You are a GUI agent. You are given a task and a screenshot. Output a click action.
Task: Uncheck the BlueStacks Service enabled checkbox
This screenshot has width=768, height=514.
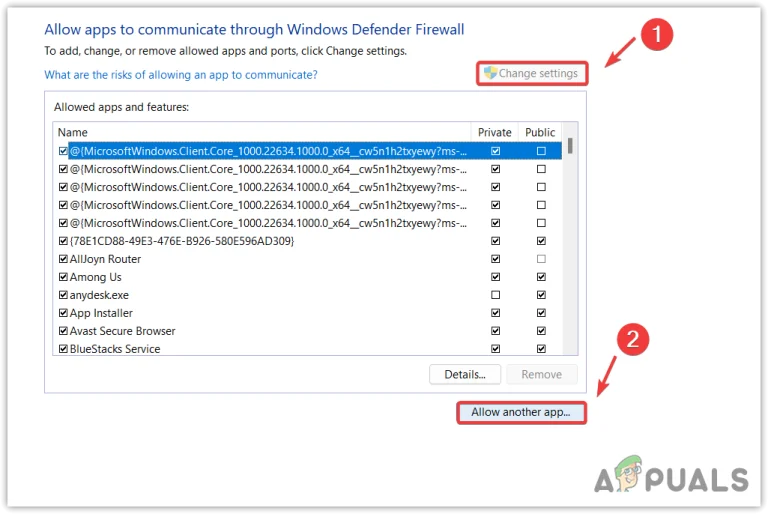[63, 349]
